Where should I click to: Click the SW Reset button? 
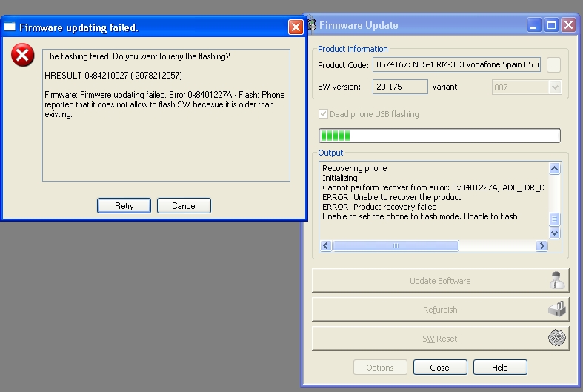[440, 339]
